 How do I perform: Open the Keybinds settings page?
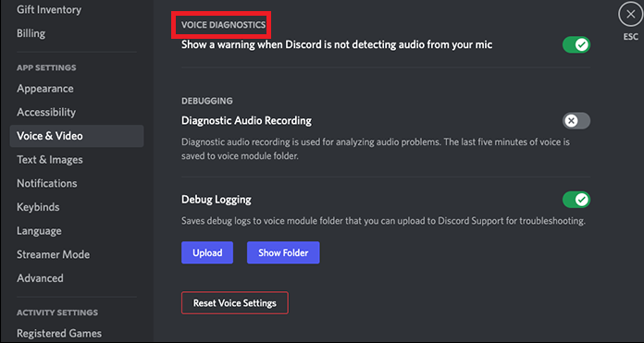tap(38, 207)
